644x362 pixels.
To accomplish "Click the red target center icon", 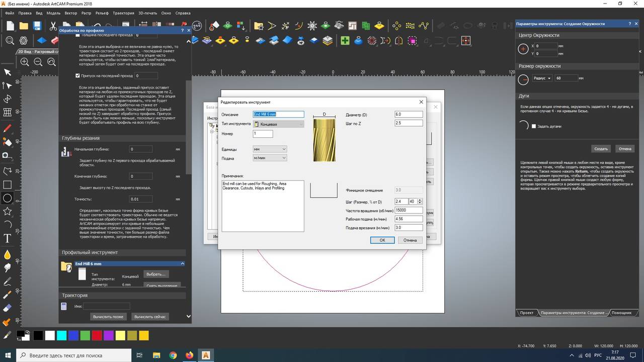I will [466, 41].
